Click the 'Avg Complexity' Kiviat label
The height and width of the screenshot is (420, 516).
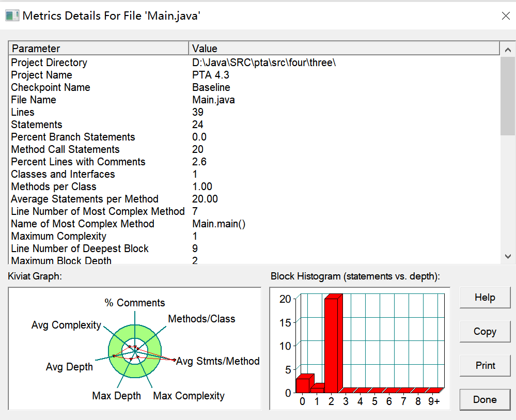point(66,325)
